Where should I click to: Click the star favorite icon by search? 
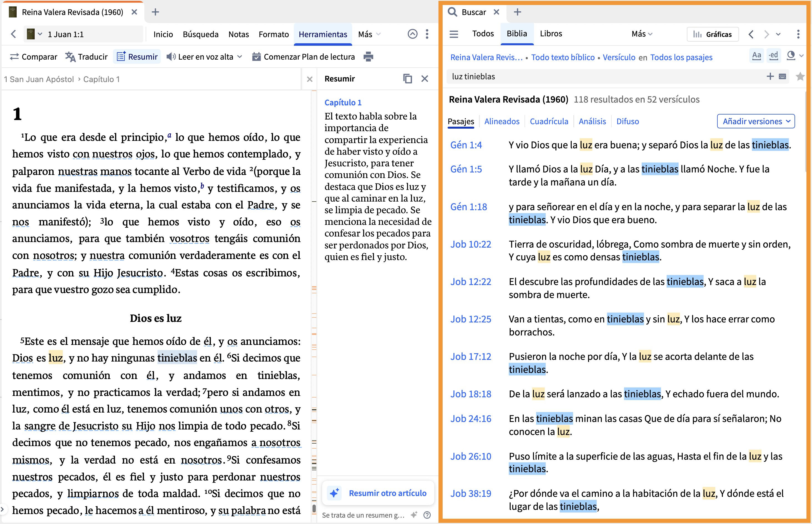(x=800, y=76)
